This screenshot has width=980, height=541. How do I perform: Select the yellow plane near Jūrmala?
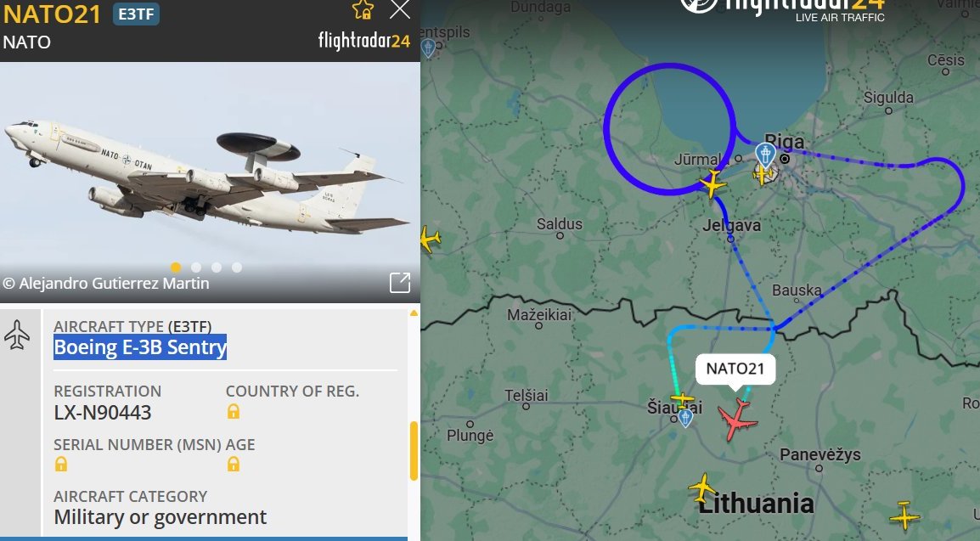pos(712,183)
